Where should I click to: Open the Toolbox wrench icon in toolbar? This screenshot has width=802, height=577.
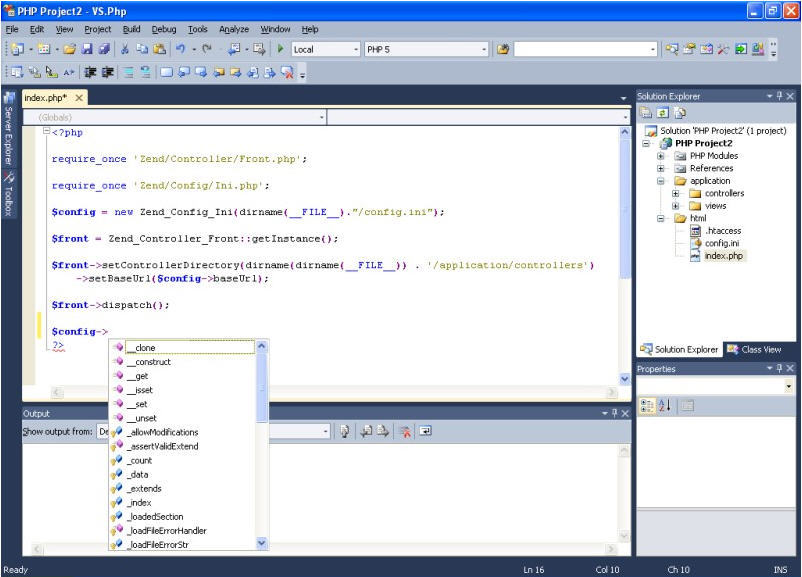click(x=723, y=49)
